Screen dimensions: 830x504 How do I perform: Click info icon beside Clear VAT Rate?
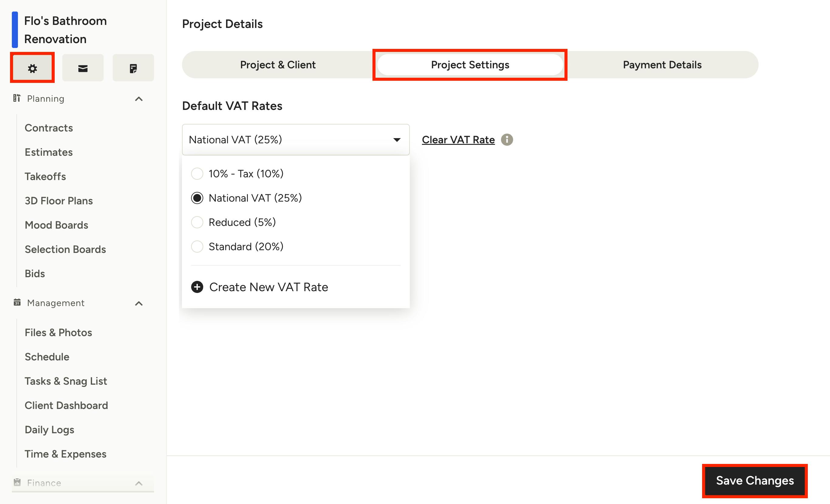(x=507, y=139)
